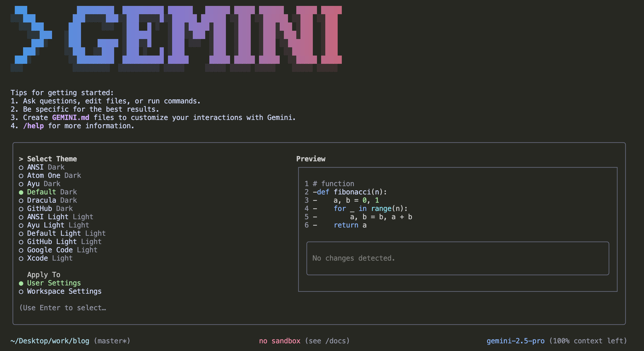This screenshot has height=351, width=644.
Task: Choose the Default Light theme
Action: click(62, 233)
